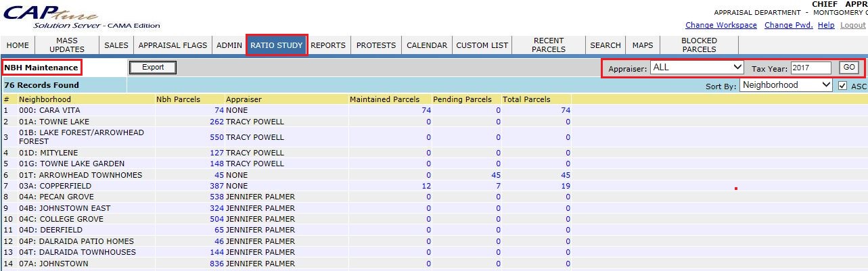
Task: Click Cara Vita maintained parcels count 74
Action: (x=426, y=110)
